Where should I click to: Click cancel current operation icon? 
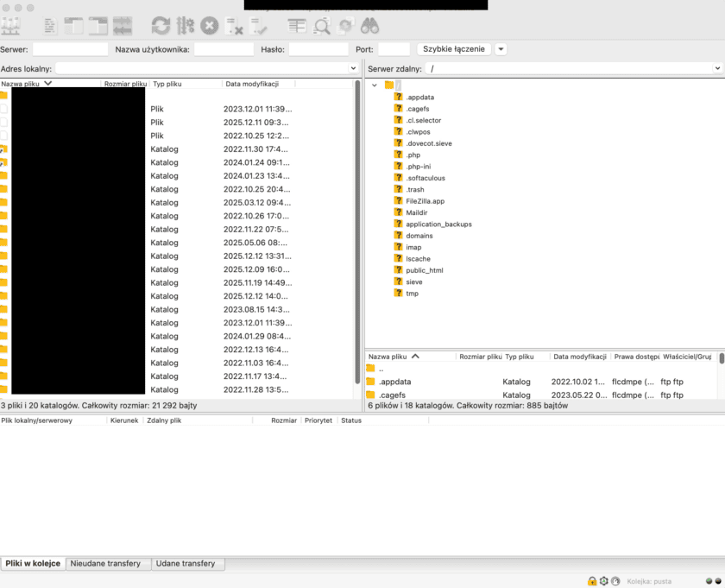209,26
